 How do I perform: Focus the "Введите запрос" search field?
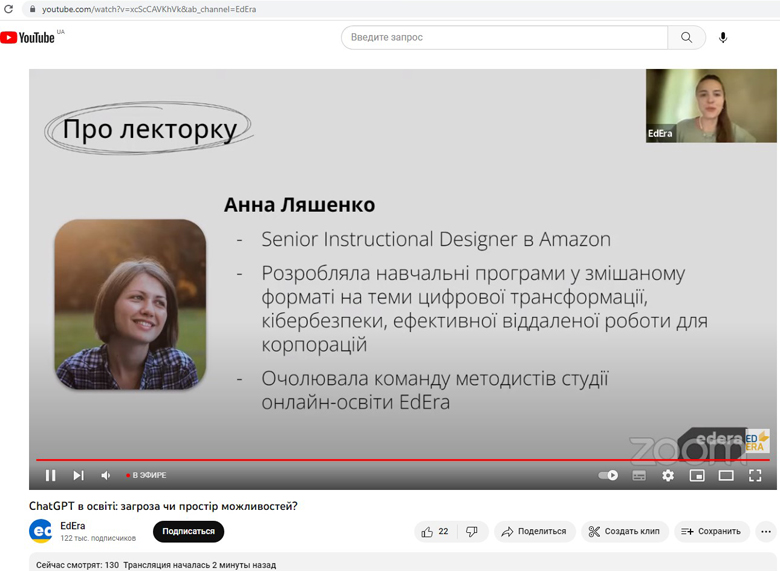[x=504, y=37]
